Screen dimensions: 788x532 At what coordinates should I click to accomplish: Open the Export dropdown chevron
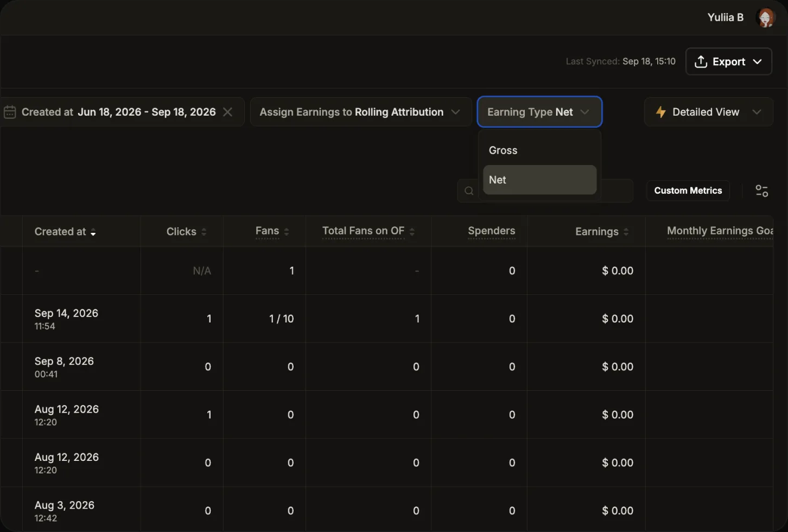[x=757, y=61]
